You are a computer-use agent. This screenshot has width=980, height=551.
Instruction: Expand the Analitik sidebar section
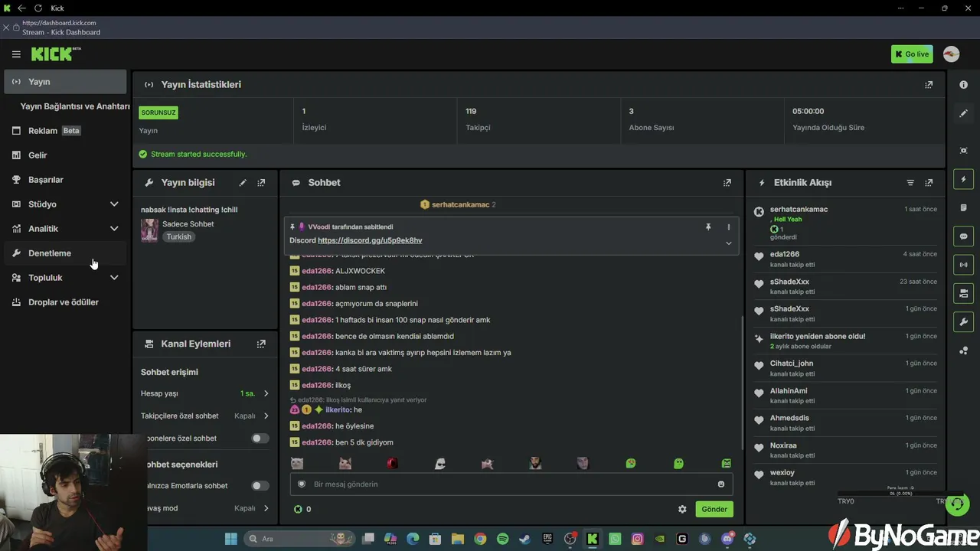114,229
